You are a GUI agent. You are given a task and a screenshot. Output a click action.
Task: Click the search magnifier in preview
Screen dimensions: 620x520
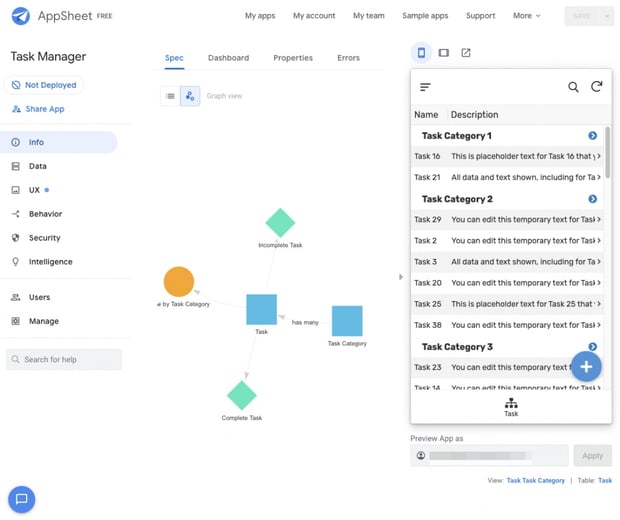[573, 87]
